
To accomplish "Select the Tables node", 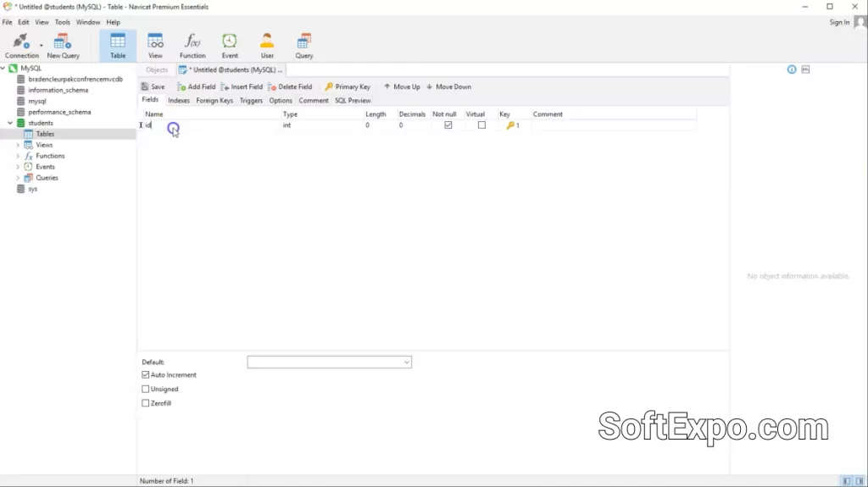I will click(x=45, y=134).
